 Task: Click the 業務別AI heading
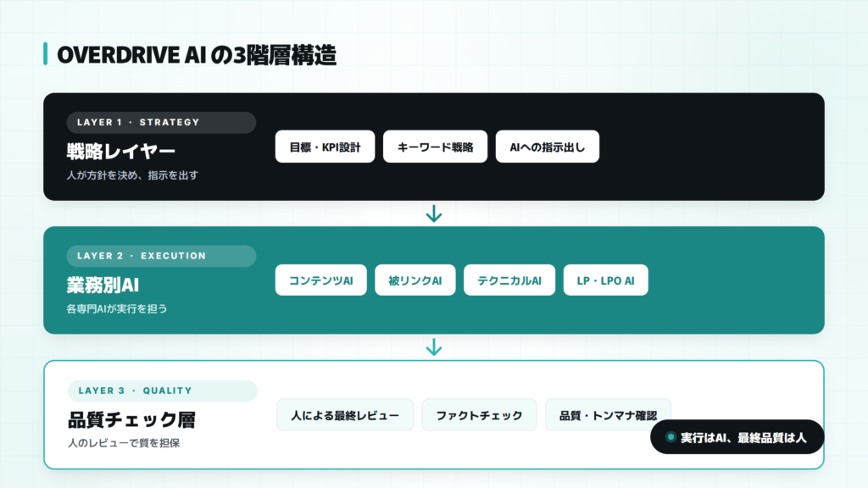click(x=103, y=285)
